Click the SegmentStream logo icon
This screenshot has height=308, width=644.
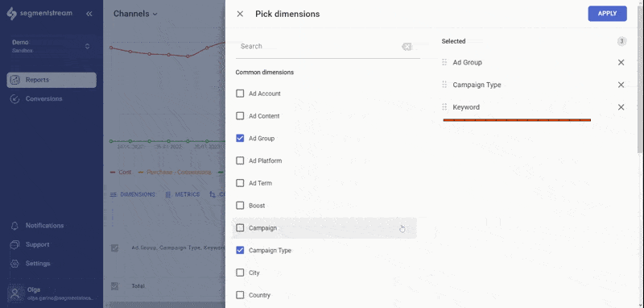tap(11, 13)
